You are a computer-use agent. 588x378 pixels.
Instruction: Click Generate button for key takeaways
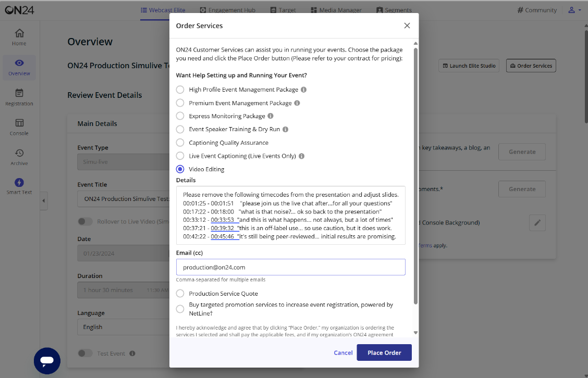point(522,152)
